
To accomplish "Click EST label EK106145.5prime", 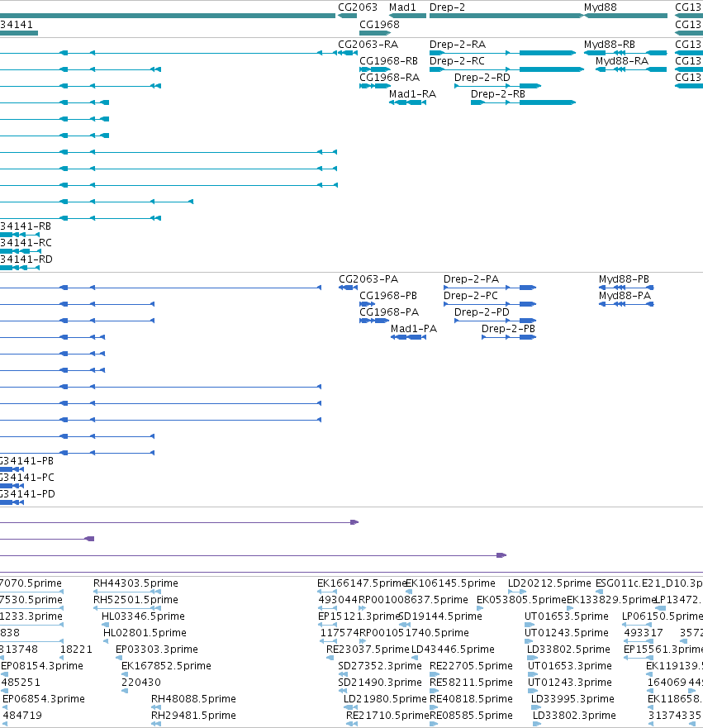I will (x=450, y=583).
